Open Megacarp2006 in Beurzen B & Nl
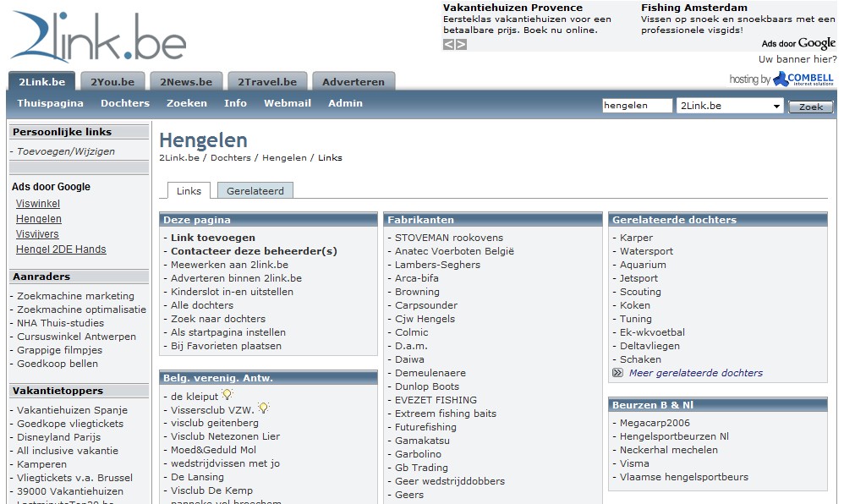 (655, 423)
